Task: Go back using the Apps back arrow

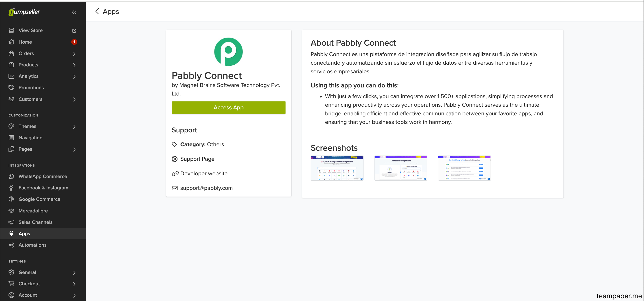Action: 97,11
